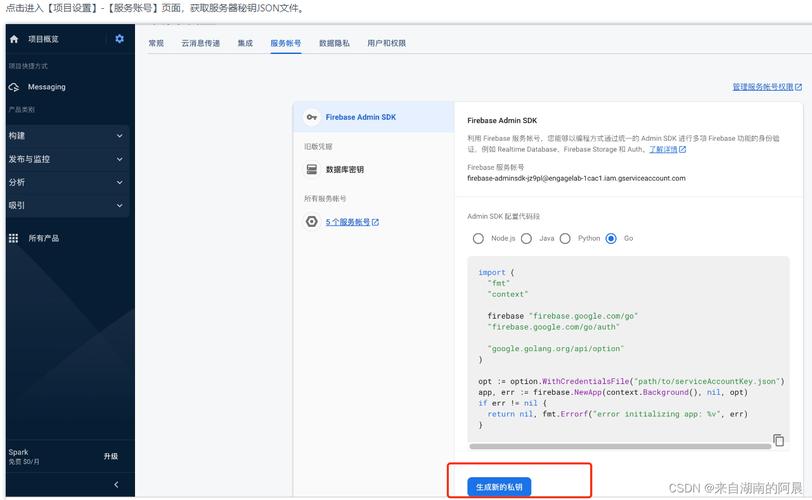Copy the code snippet with copy icon

tap(778, 440)
